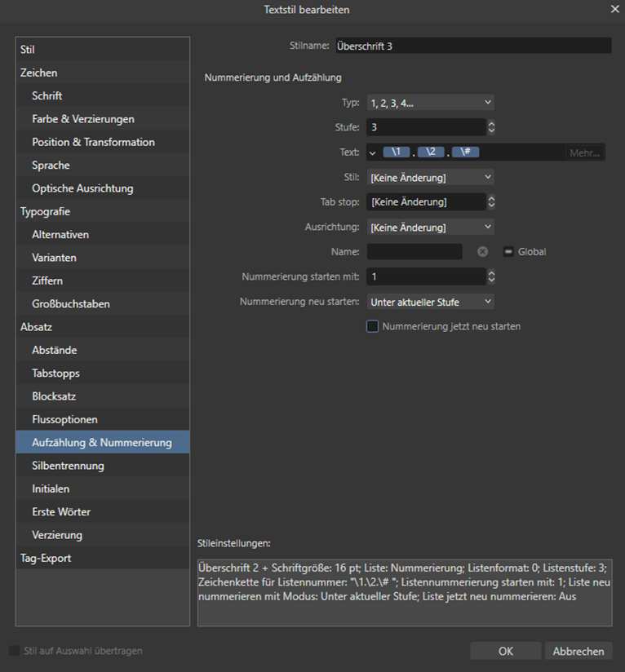Image resolution: width=625 pixels, height=672 pixels.
Task: Select the Zeichen category
Action: point(103,73)
